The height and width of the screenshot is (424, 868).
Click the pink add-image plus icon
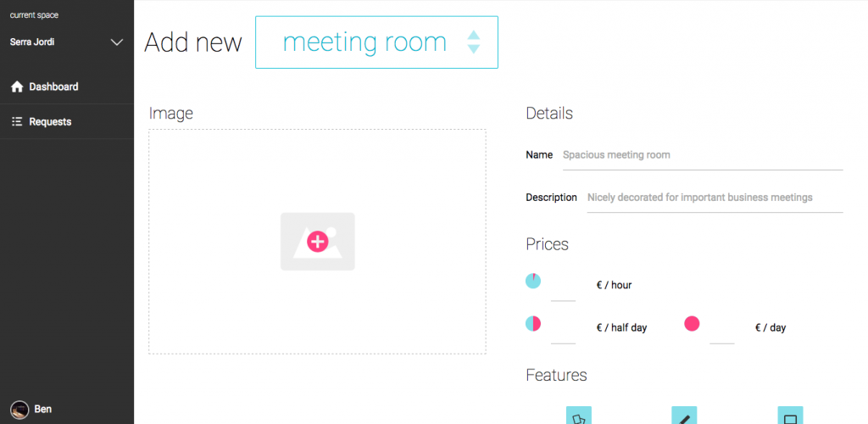click(x=318, y=242)
